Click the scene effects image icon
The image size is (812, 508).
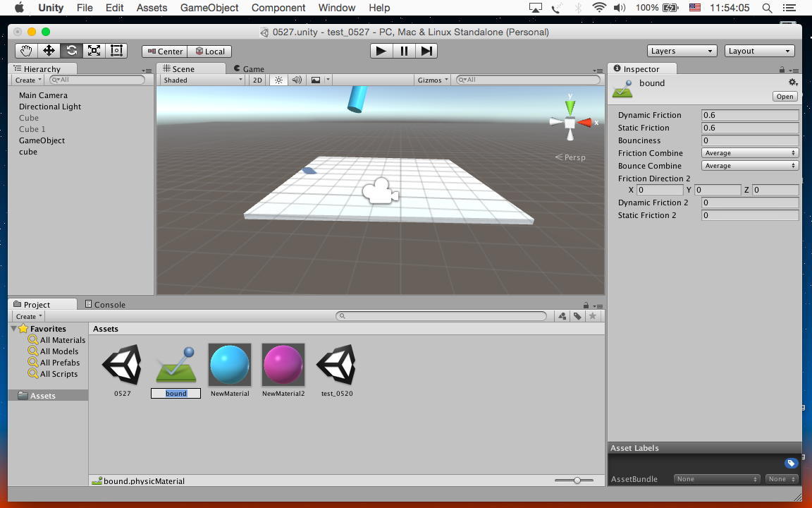pos(315,80)
